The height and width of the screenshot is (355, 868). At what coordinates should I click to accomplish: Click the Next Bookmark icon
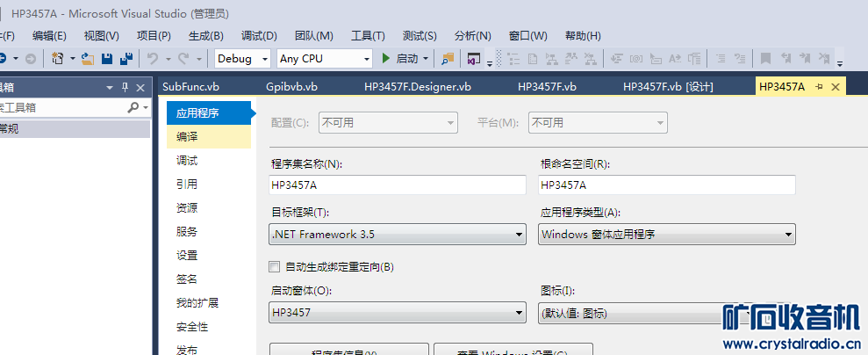pos(804,58)
